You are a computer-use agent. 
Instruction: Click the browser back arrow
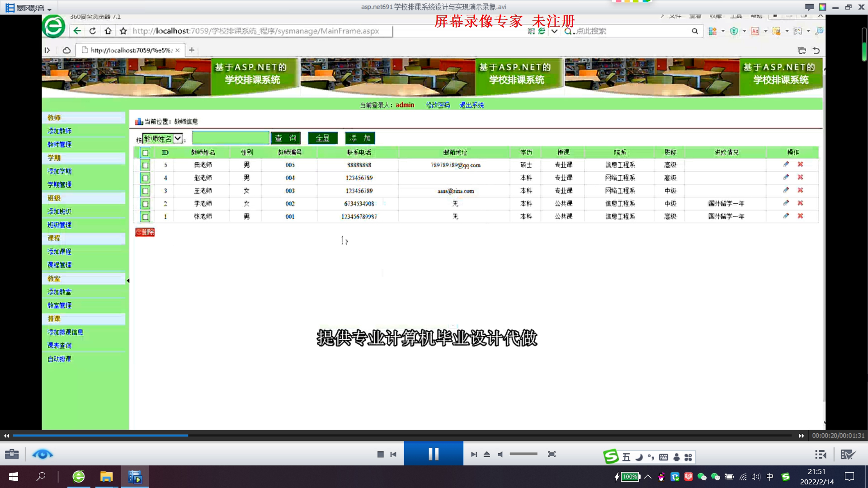77,31
